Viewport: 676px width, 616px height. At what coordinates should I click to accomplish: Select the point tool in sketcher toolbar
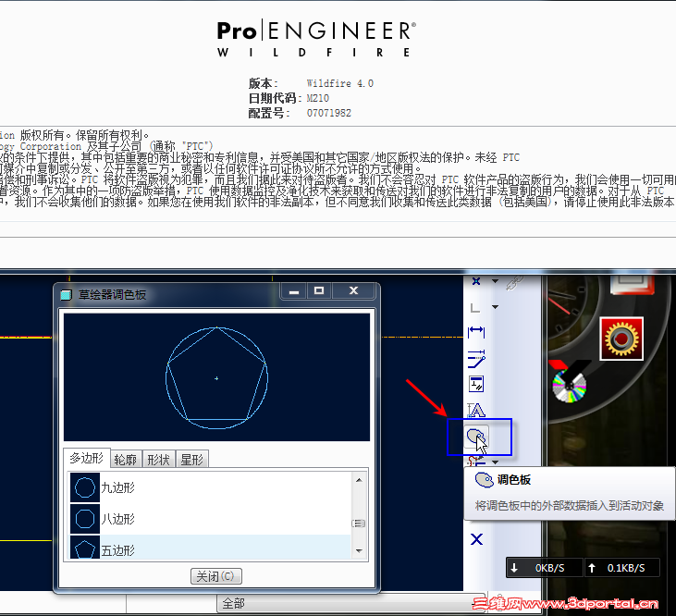476,281
